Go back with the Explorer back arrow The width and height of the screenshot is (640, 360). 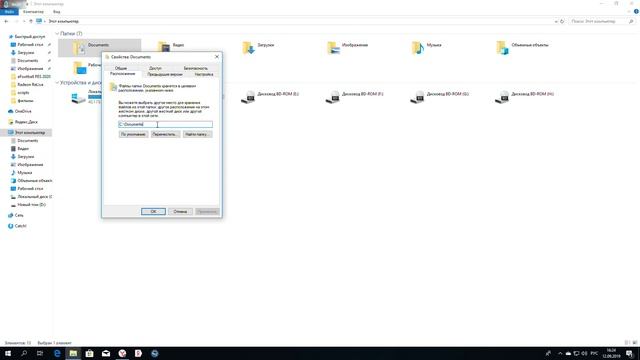click(6, 21)
